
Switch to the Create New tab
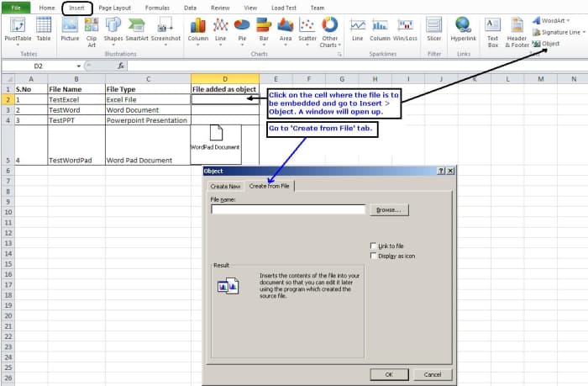coord(225,186)
